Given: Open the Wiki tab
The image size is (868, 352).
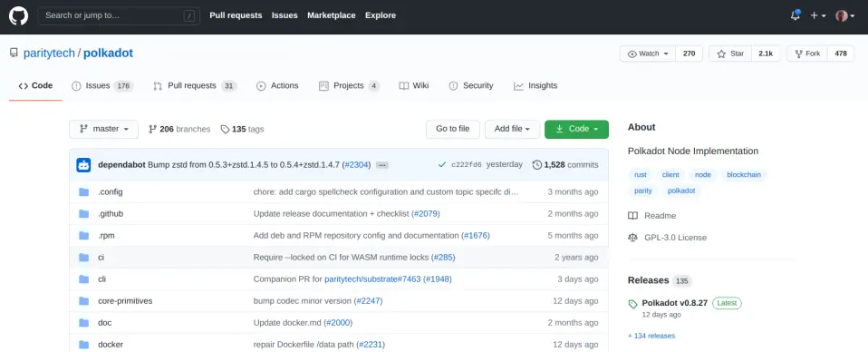Looking at the screenshot, I should [x=414, y=86].
